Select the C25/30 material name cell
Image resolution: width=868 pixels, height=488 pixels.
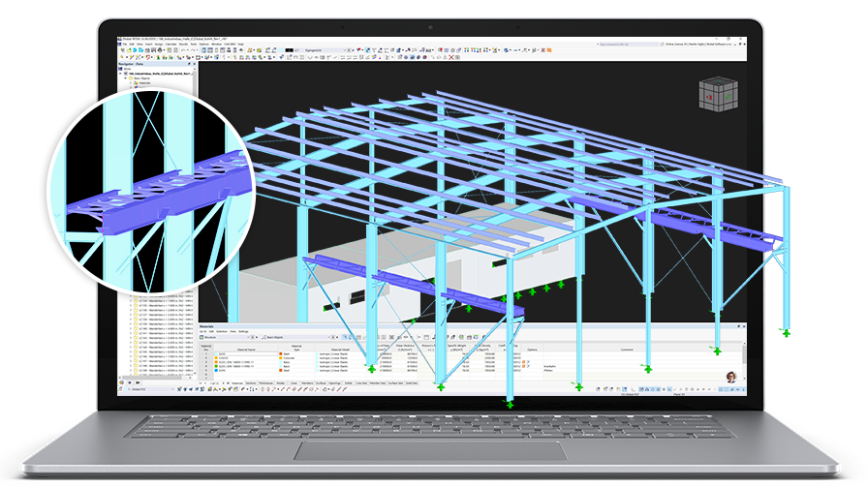pos(246,358)
